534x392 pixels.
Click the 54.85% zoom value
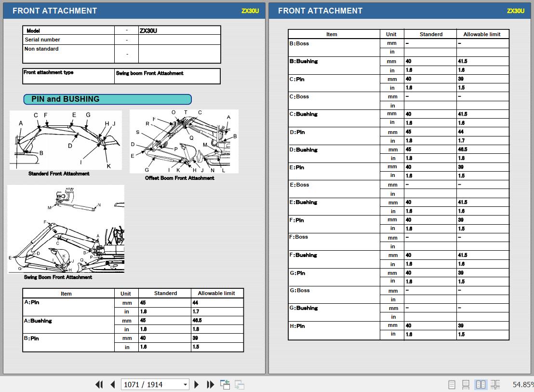point(523,384)
